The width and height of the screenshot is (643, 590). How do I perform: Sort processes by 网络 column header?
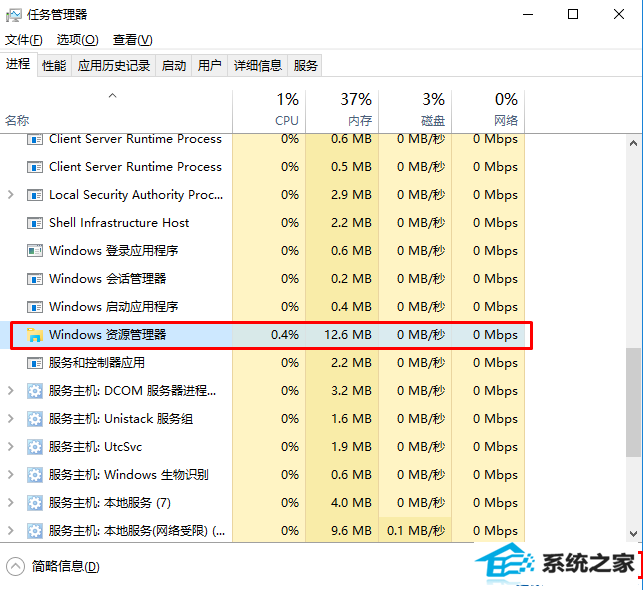pos(488,112)
